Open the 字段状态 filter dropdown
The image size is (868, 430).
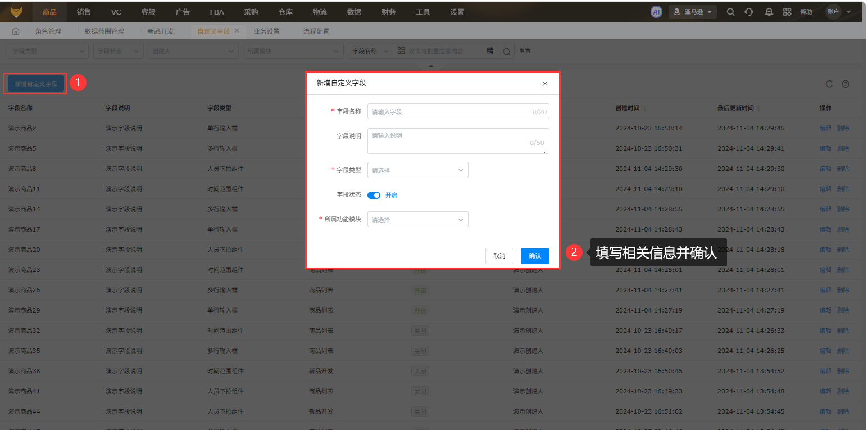(119, 51)
